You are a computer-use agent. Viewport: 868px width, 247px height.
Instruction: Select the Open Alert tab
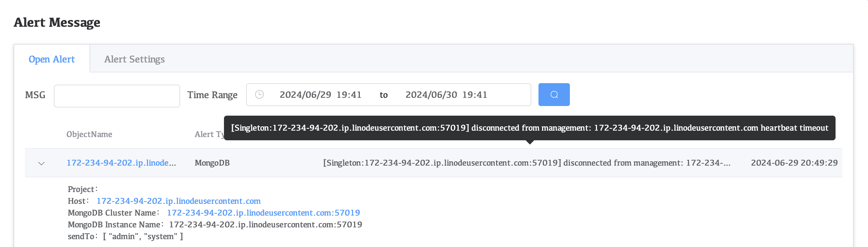pyautogui.click(x=52, y=59)
